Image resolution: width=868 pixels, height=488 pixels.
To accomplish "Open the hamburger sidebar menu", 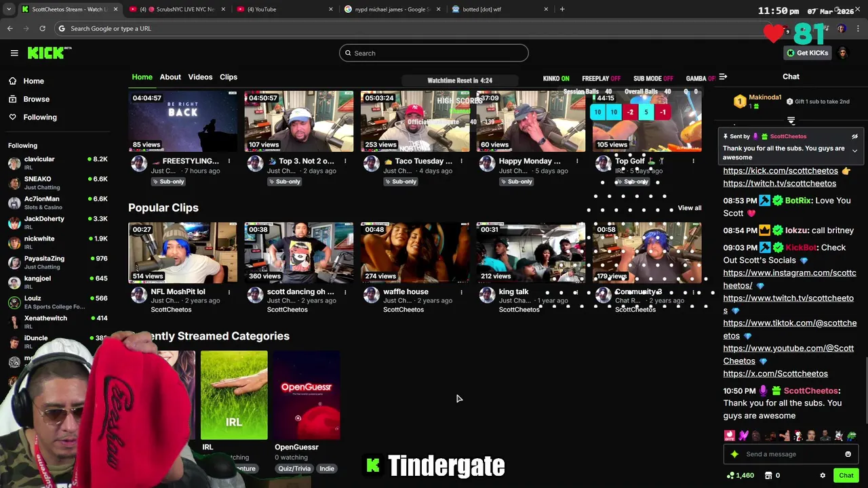I will click(14, 53).
